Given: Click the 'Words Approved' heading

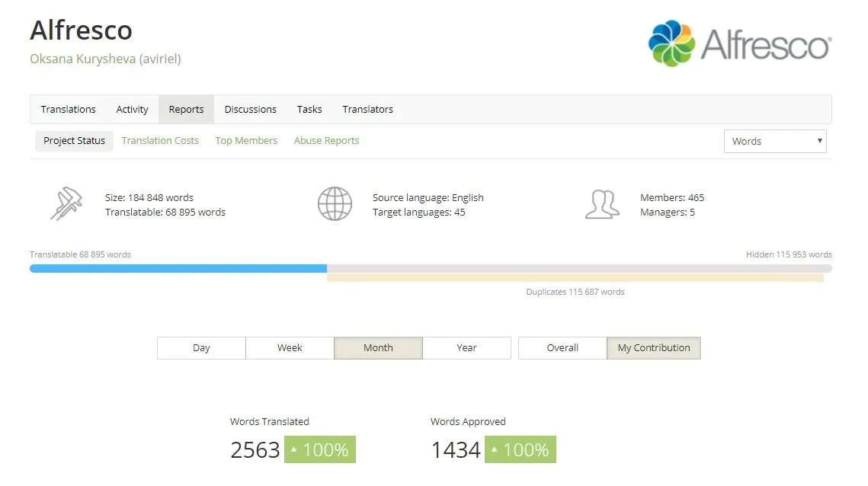Looking at the screenshot, I should (x=468, y=421).
